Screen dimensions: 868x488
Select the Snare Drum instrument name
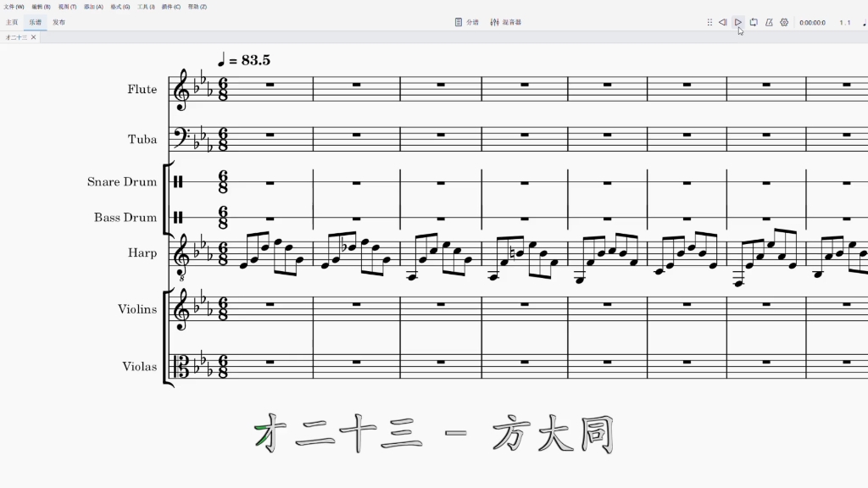point(122,182)
